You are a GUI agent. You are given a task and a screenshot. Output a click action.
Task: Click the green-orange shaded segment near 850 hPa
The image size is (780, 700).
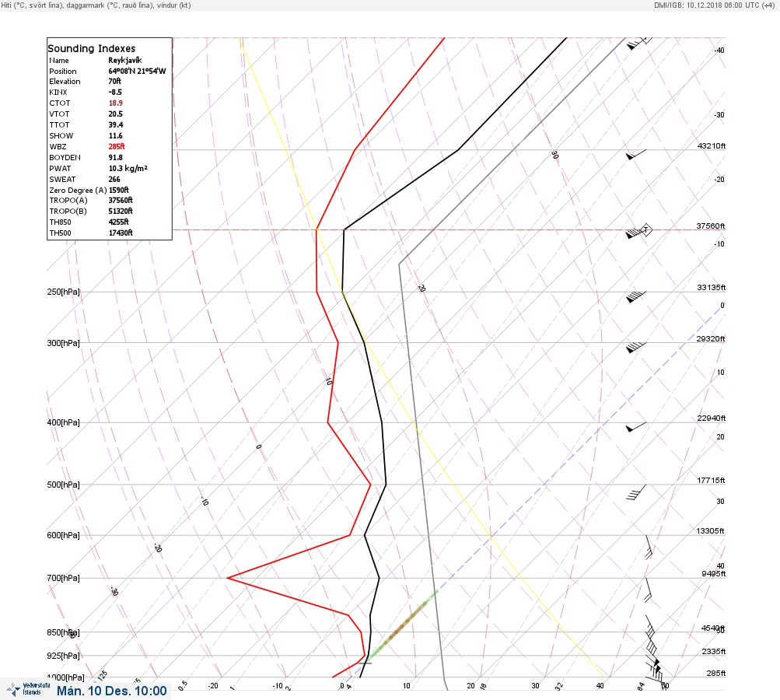pos(402,625)
